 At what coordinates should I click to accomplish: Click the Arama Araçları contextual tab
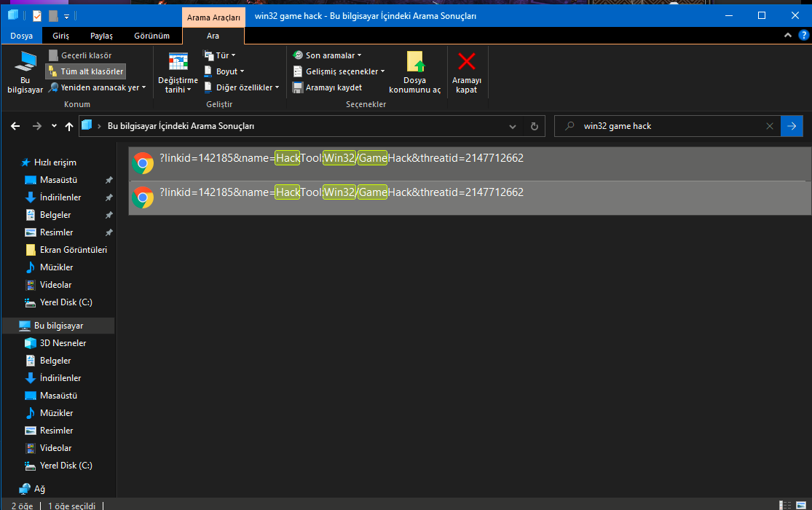coord(213,17)
